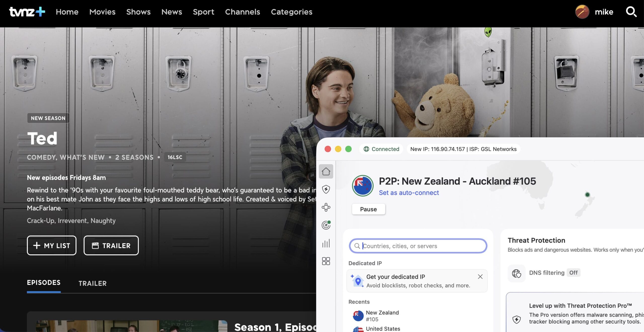The width and height of the screenshot is (644, 332).
Task: Open the Sport section in navigation
Action: point(204,12)
